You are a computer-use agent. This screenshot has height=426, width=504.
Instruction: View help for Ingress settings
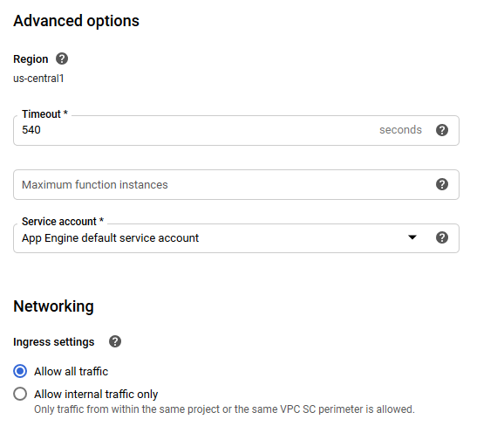pos(115,341)
